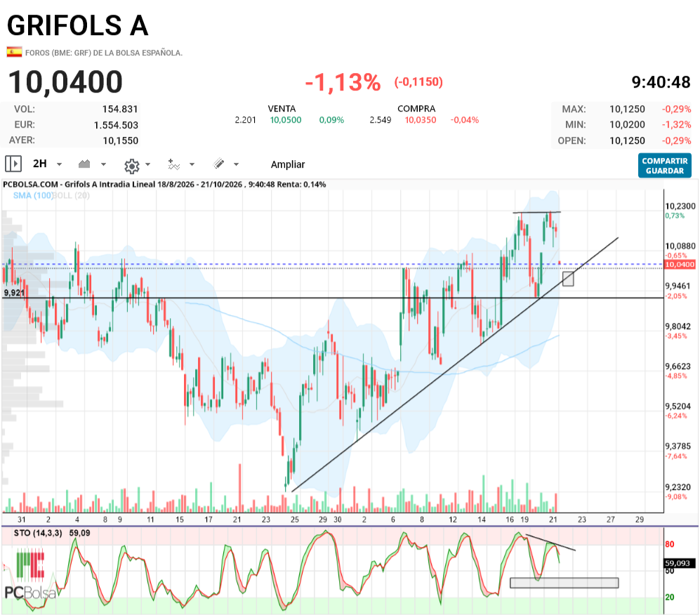The height and width of the screenshot is (615, 700).
Task: Click the GRIFOLS A title
Action: click(78, 25)
